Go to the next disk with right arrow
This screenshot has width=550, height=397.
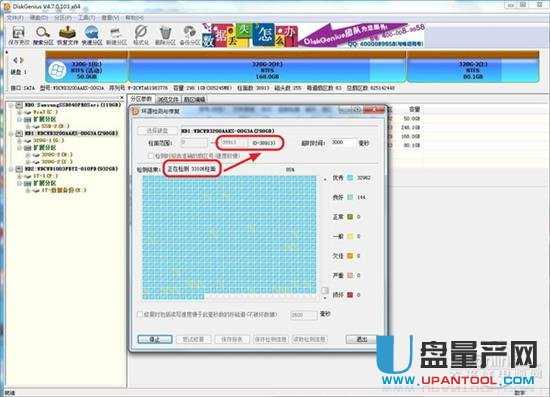tap(21, 60)
